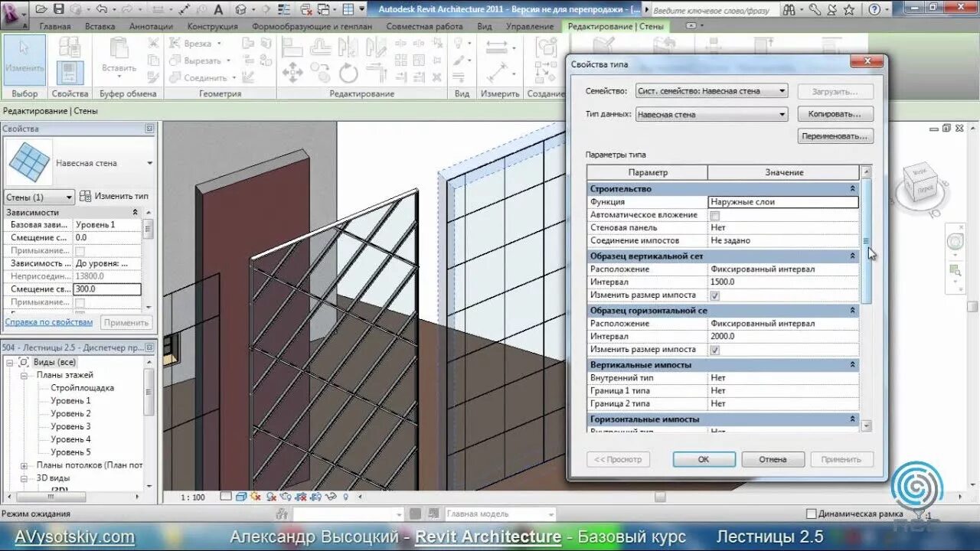The width and height of the screenshot is (980, 551).
Task: Toggle Изменить размер импоста checkbox under vertical grid
Action: (x=715, y=295)
